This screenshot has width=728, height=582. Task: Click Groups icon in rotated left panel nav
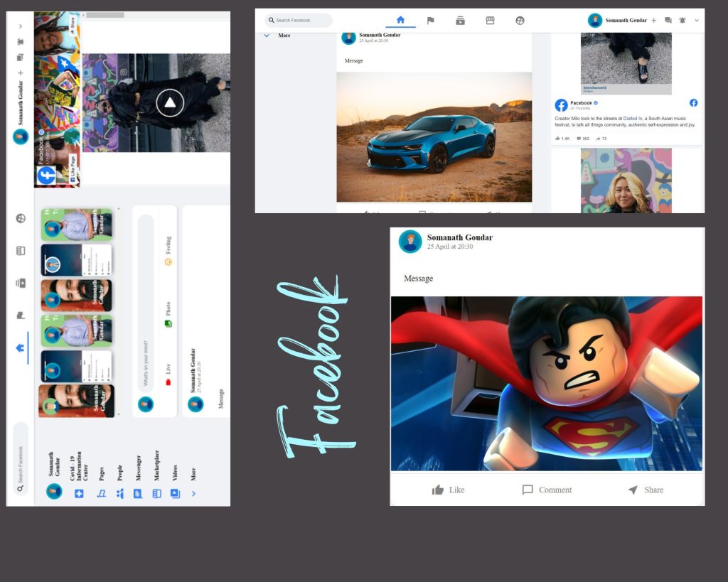(21, 218)
